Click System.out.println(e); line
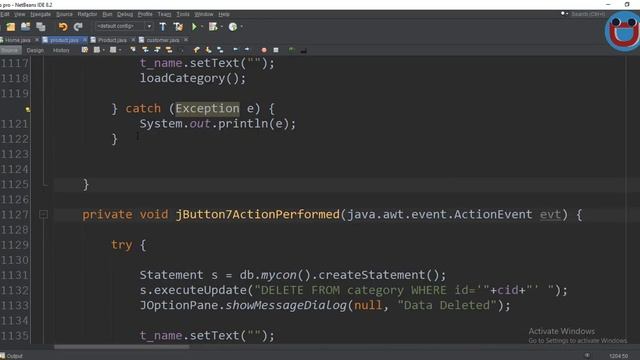 coord(218,123)
